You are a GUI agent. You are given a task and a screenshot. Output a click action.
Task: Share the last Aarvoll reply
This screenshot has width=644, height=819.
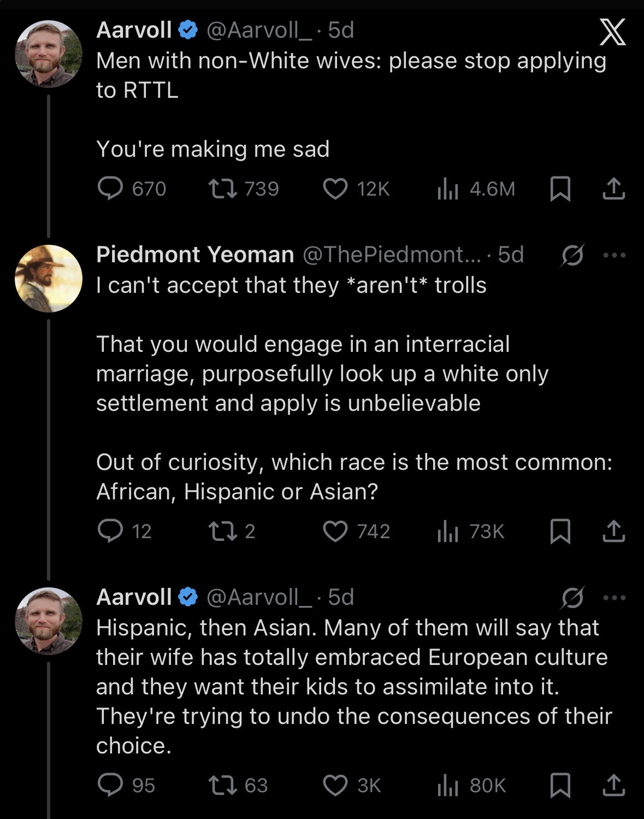613,785
